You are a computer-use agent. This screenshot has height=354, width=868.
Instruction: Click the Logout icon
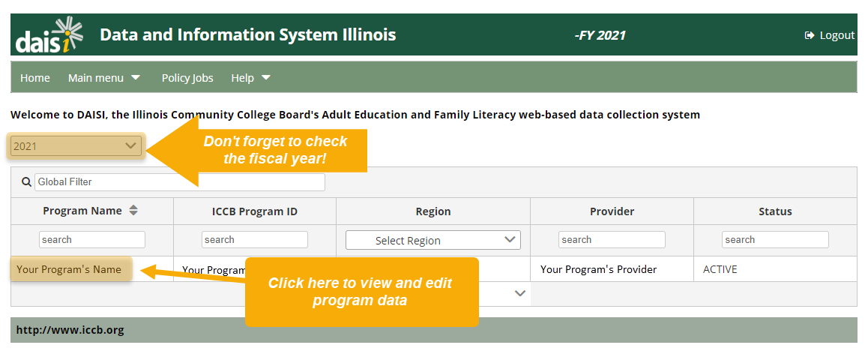click(809, 35)
